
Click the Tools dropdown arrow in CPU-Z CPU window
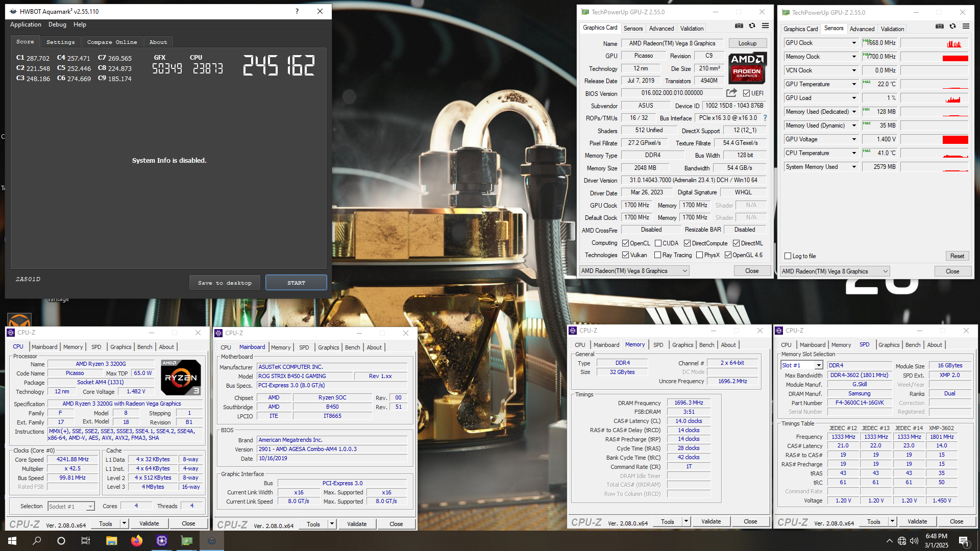coord(124,523)
